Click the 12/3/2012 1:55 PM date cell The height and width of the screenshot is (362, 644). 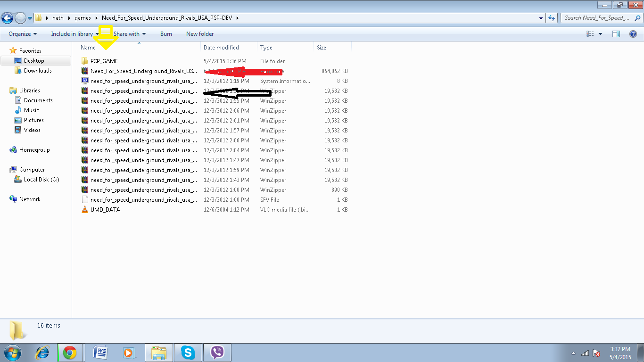pos(226,101)
